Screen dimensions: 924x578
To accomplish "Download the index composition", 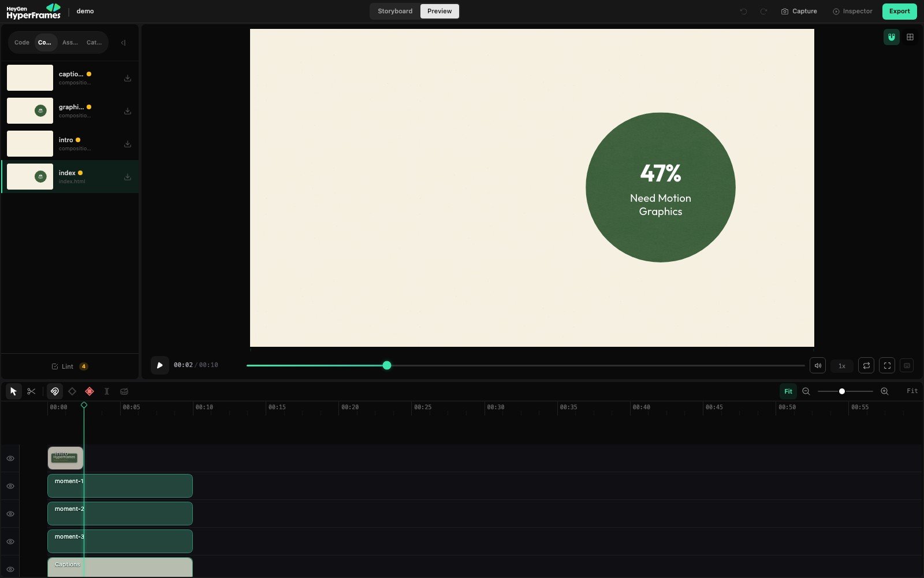I will tap(128, 177).
